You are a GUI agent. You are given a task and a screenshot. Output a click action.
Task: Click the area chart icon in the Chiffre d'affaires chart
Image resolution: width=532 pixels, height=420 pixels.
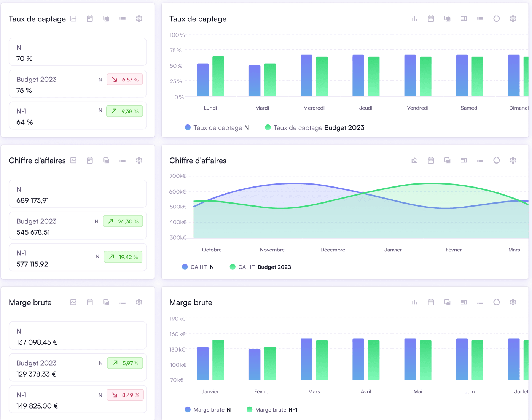(x=414, y=161)
